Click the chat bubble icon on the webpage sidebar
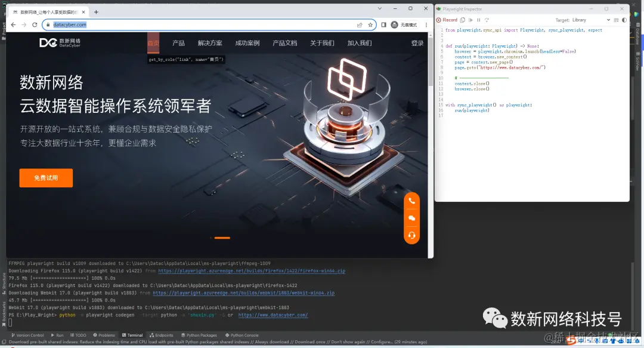The height and width of the screenshot is (348, 644). [411, 218]
